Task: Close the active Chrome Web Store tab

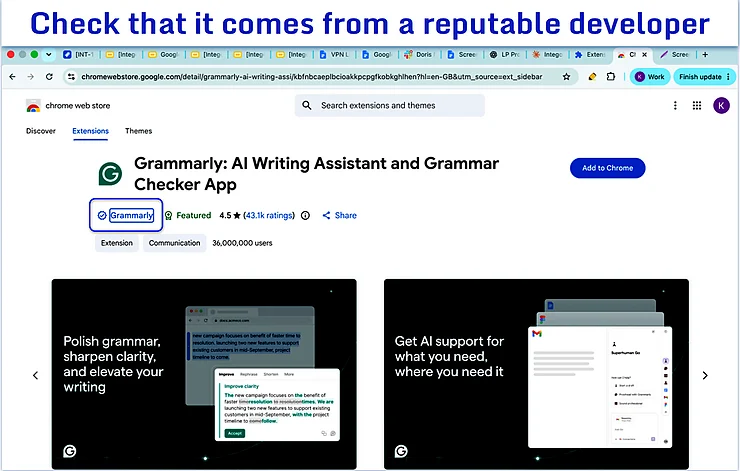Action: (x=645, y=55)
